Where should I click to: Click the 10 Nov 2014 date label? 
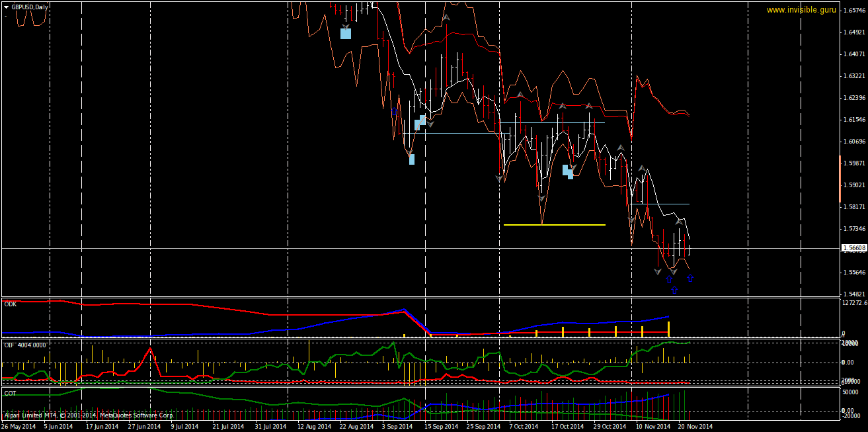coord(652,427)
